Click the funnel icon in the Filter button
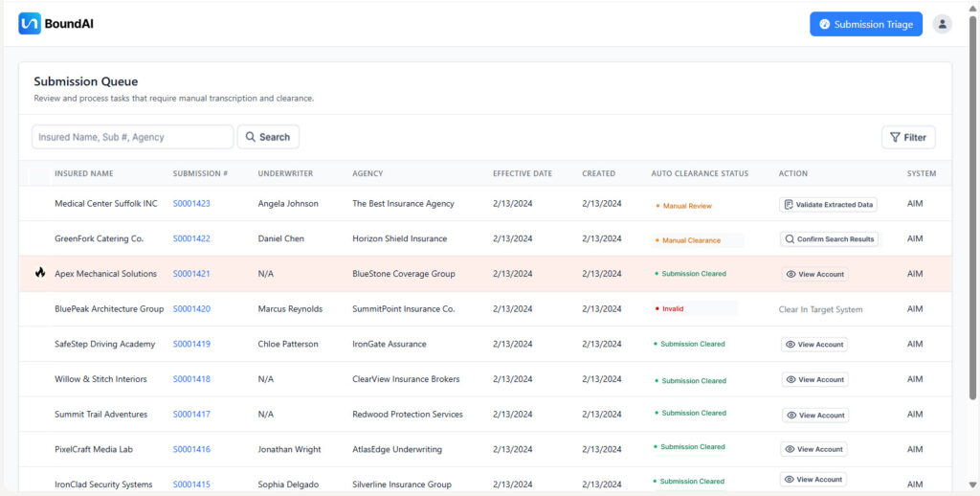 click(x=895, y=138)
